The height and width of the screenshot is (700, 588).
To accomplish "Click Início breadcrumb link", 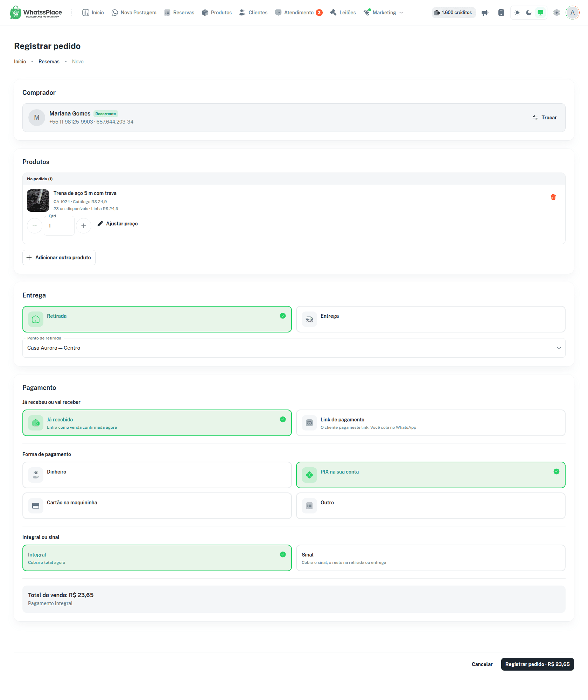I will [20, 62].
